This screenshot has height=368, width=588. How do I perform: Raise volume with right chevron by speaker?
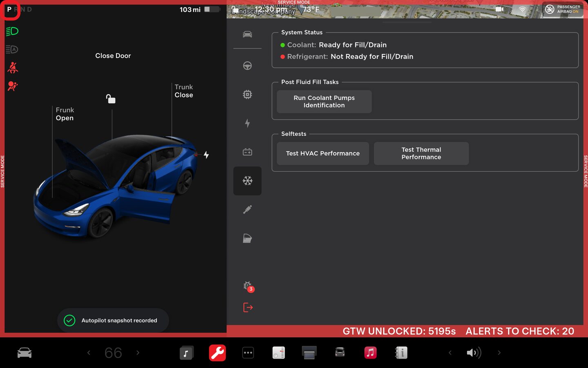[x=499, y=352]
